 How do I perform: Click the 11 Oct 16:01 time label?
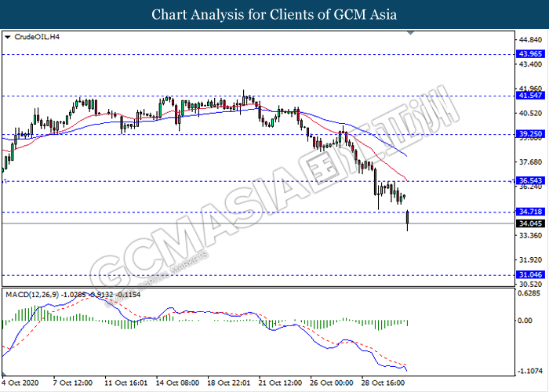pos(127,383)
